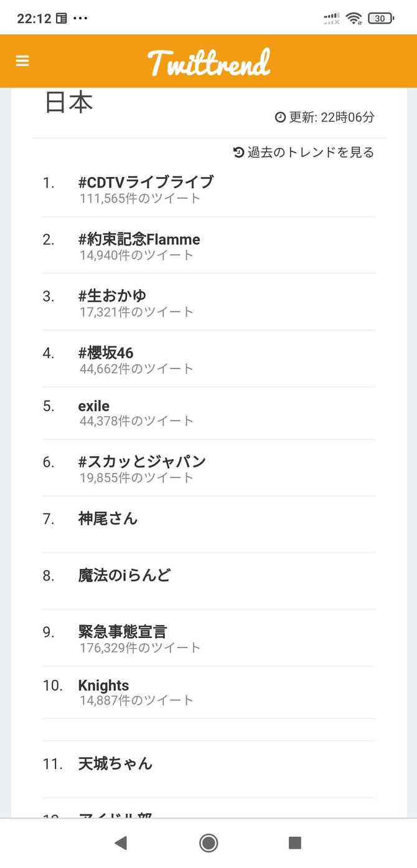Viewport: 417px width, 868px height.
Task: Tap the Android home circle button
Action: pyautogui.click(x=208, y=843)
